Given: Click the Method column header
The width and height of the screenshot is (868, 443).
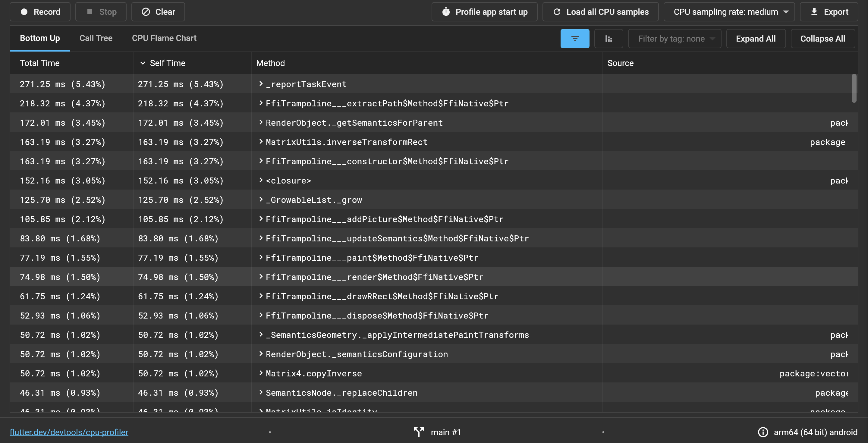Looking at the screenshot, I should pyautogui.click(x=270, y=63).
